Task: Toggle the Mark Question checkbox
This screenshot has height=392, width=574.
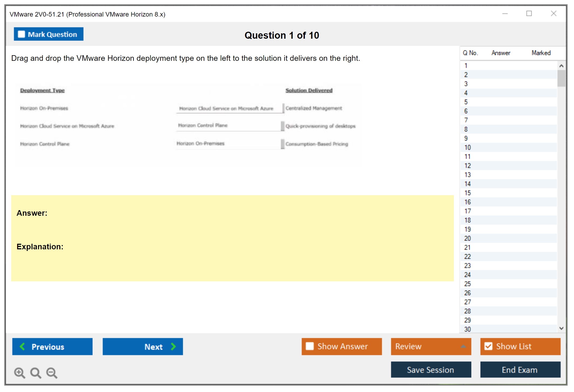Action: [x=22, y=34]
